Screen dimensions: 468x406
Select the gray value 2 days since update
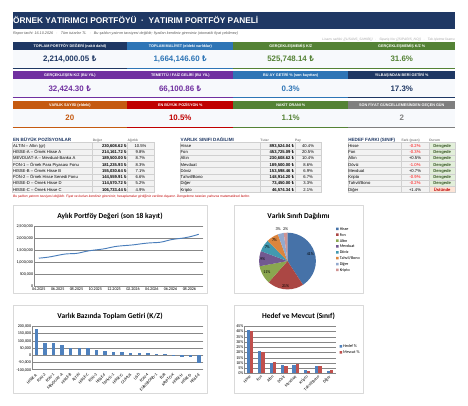click(x=401, y=117)
